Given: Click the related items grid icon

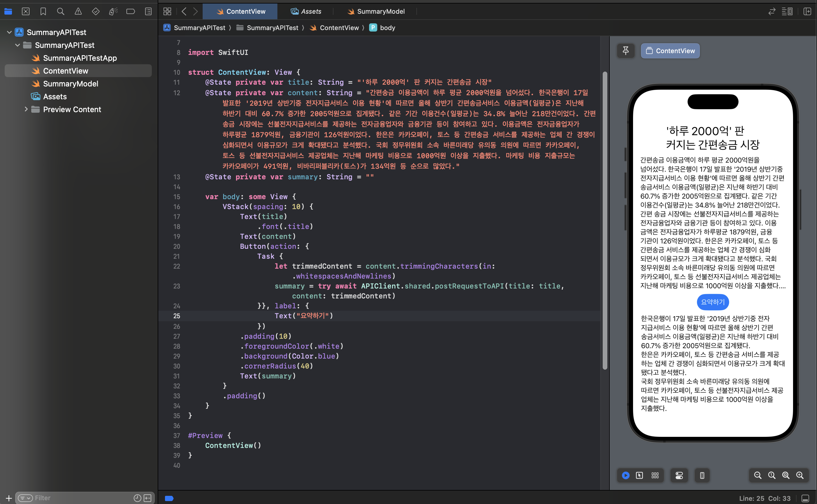Looking at the screenshot, I should click(167, 11).
